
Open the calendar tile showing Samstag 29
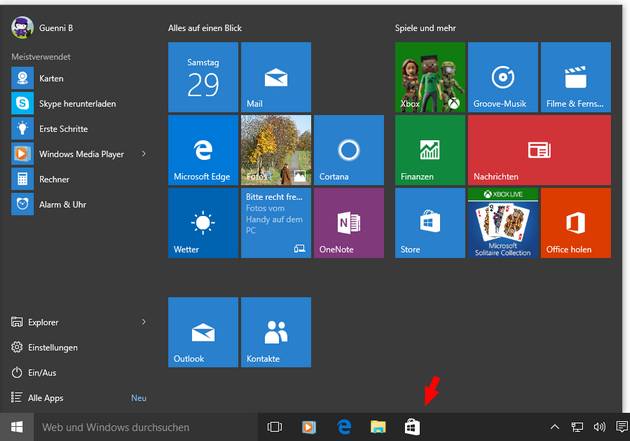pos(203,77)
